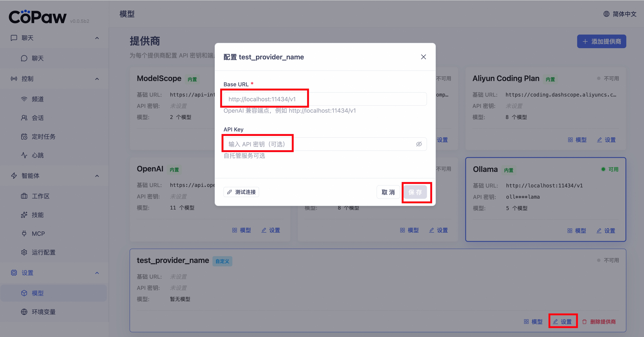This screenshot has height=337, width=644.
Task: Click the MCP plug icon
Action: click(24, 233)
